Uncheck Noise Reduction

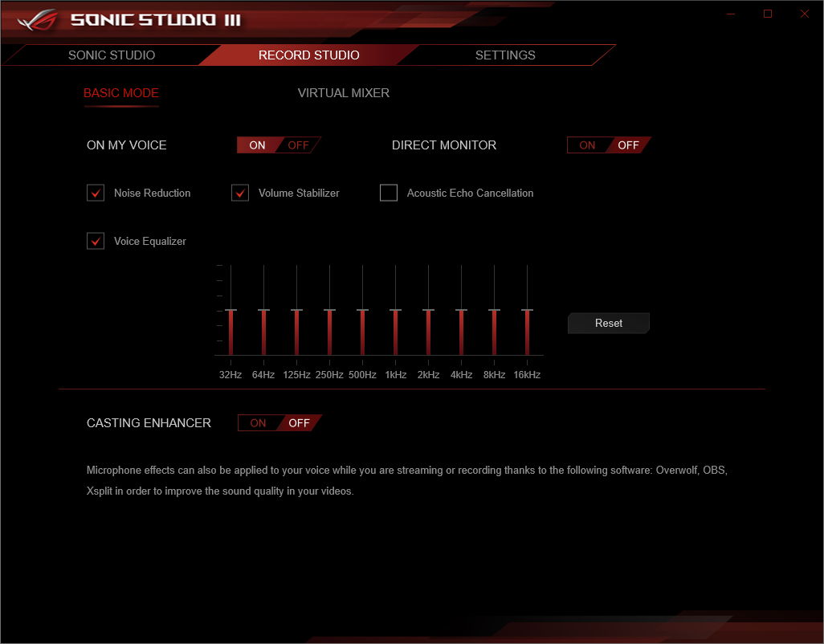coord(96,193)
